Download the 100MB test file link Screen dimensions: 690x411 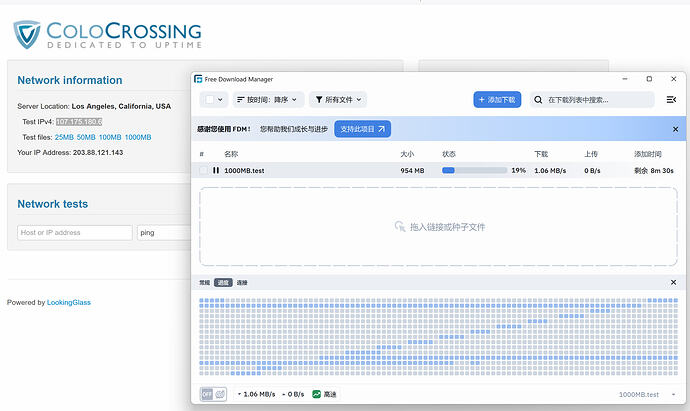[110, 137]
